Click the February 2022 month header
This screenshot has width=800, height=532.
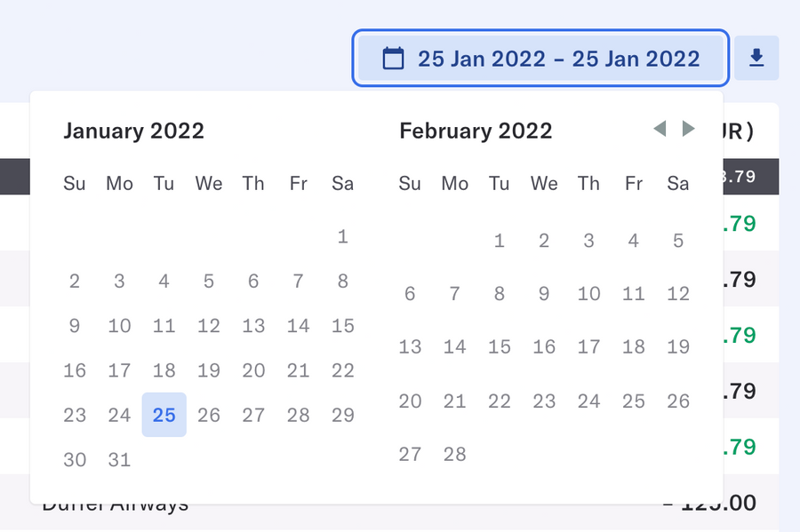click(x=476, y=131)
